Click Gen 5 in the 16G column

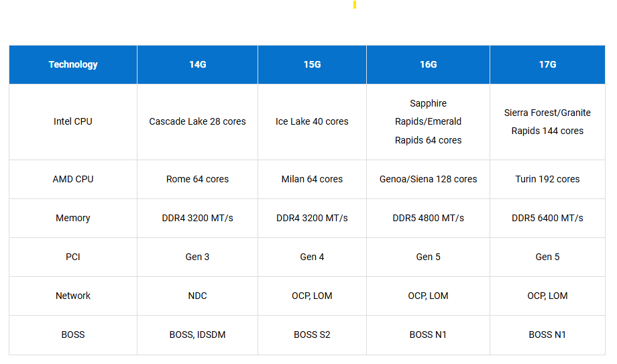pyautogui.click(x=428, y=257)
